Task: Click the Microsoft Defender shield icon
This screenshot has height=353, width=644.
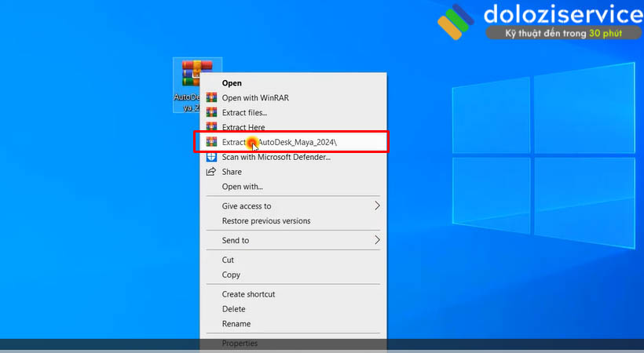Action: 210,157
